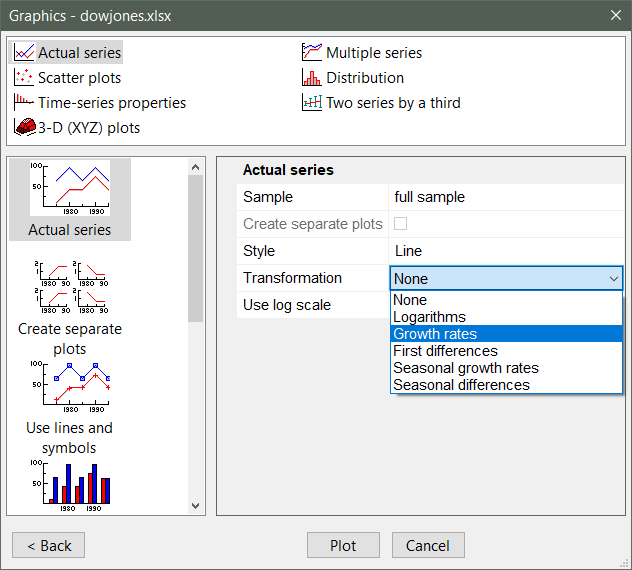Select the 3-D (XYZ) plots icon

point(25,128)
